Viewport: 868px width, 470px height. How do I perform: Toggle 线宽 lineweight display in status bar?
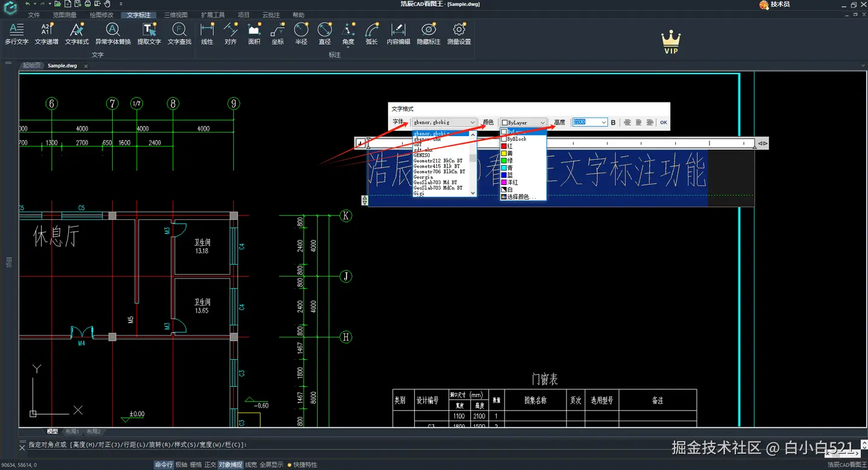coord(251,465)
